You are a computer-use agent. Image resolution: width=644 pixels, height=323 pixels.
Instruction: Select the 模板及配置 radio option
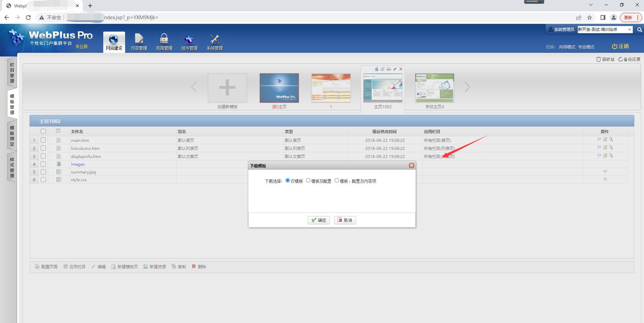(308, 181)
